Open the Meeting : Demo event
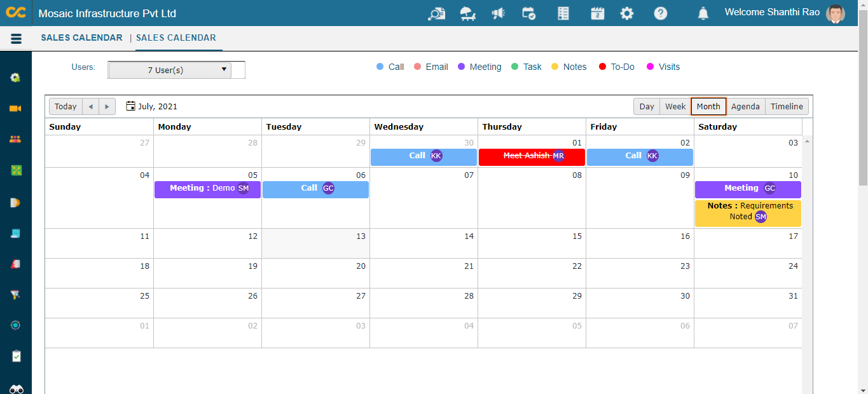 click(207, 189)
